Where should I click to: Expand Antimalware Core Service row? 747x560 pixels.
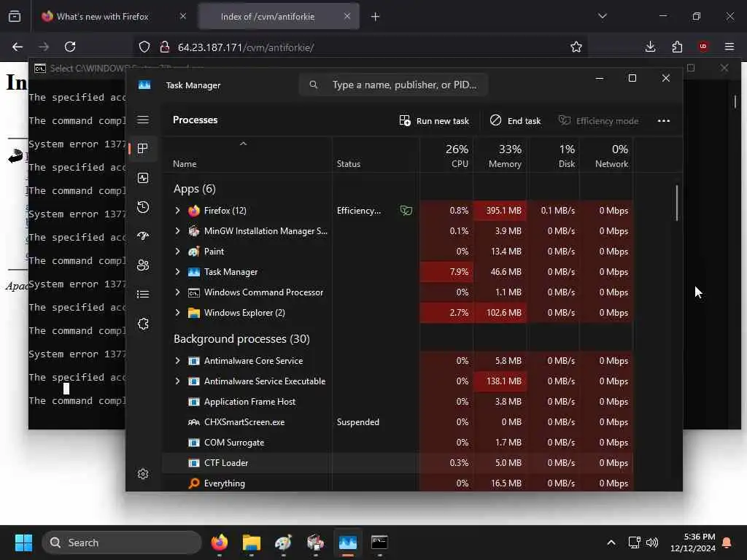(x=178, y=361)
